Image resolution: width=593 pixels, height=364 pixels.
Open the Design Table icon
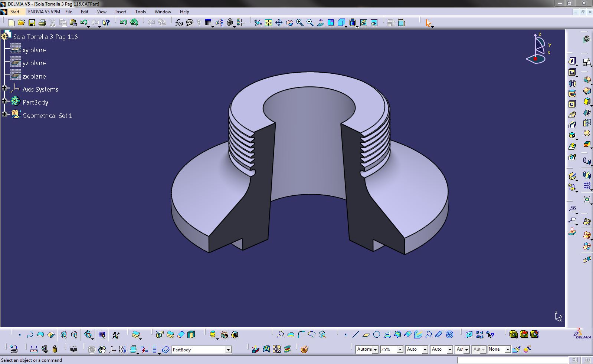(208, 23)
